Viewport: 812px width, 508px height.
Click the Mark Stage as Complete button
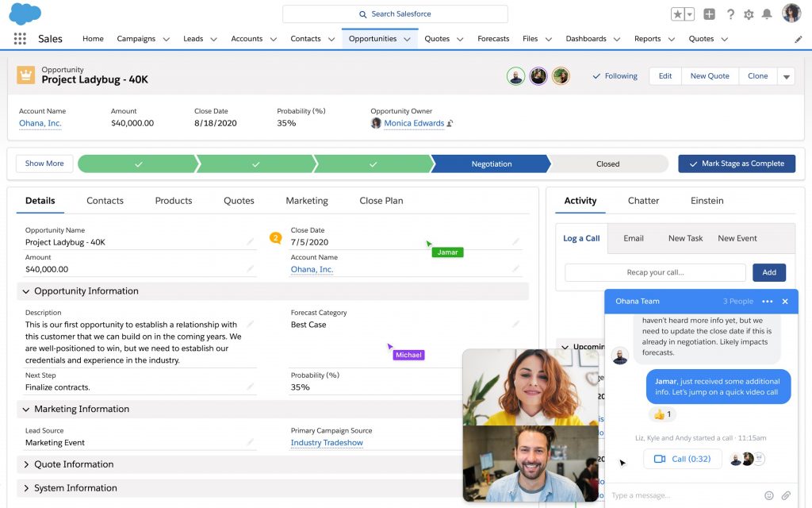(x=737, y=164)
